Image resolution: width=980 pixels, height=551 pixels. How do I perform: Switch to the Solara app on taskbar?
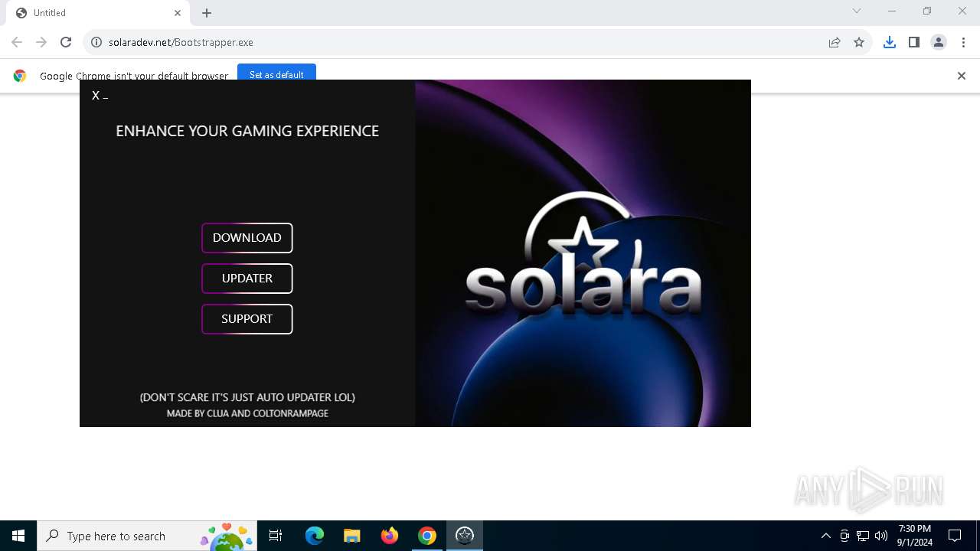(x=465, y=536)
